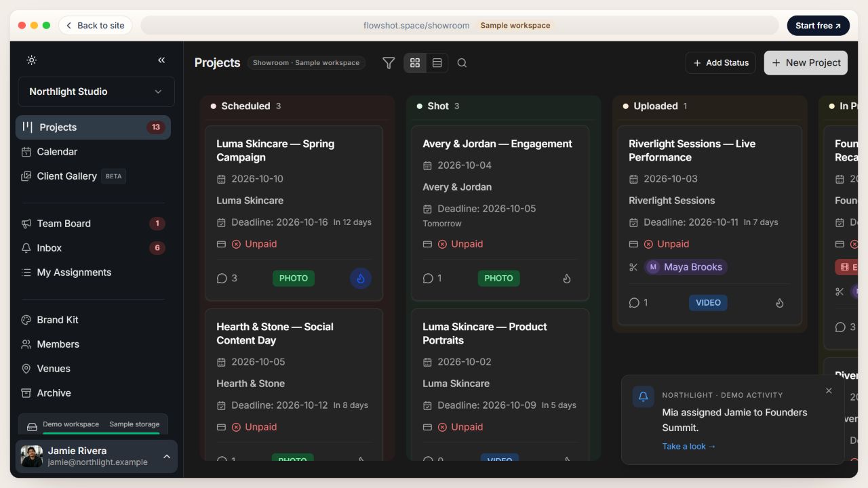This screenshot has height=488, width=868.
Task: Open the Hearth & Stone Social Content Day card
Action: point(294,384)
